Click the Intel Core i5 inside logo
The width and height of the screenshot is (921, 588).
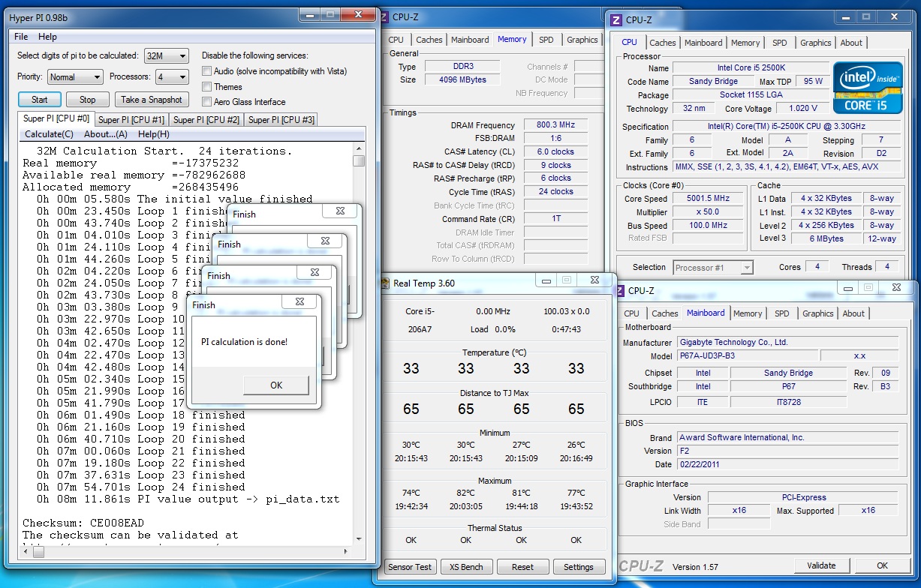click(866, 86)
